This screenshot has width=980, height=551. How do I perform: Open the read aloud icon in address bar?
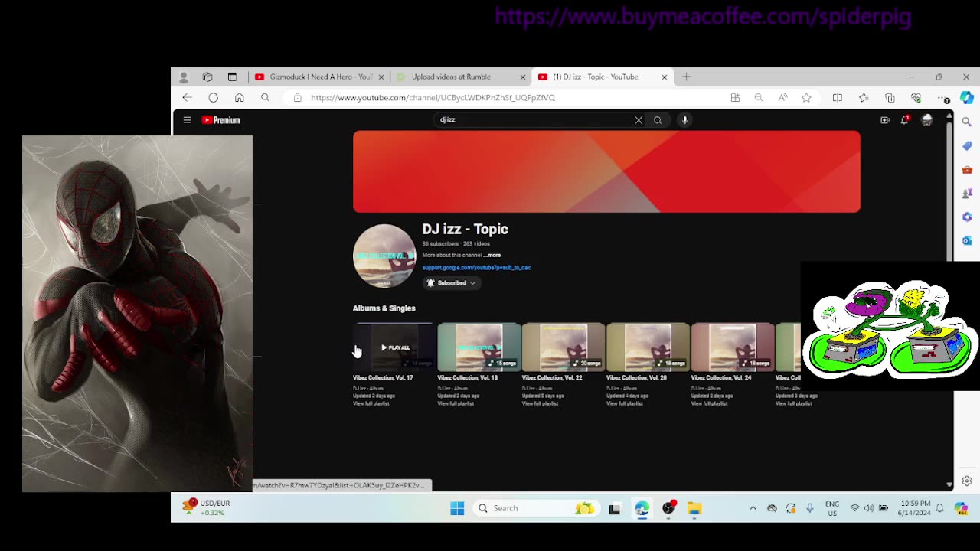[x=782, y=98]
